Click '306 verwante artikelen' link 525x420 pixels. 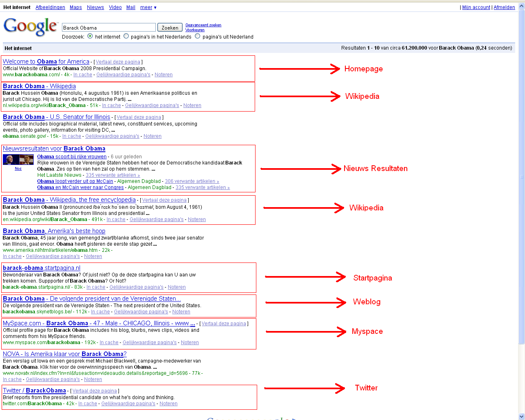(x=192, y=181)
